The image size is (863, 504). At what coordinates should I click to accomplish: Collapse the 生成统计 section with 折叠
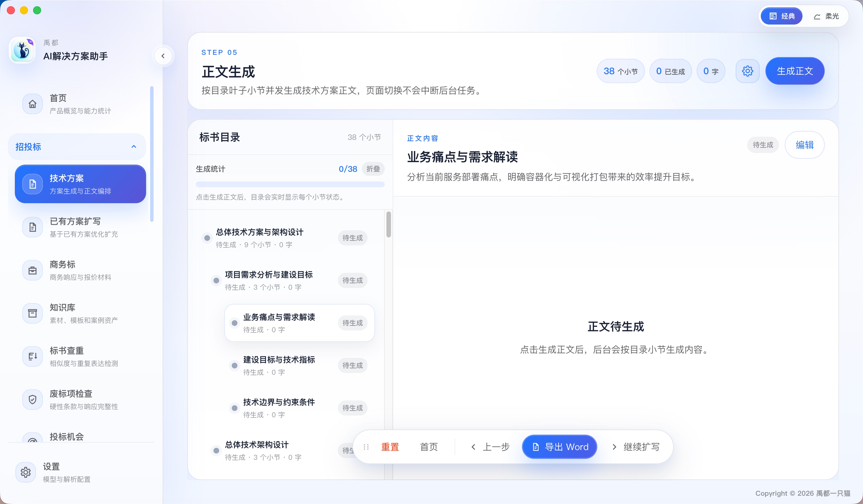click(x=373, y=169)
